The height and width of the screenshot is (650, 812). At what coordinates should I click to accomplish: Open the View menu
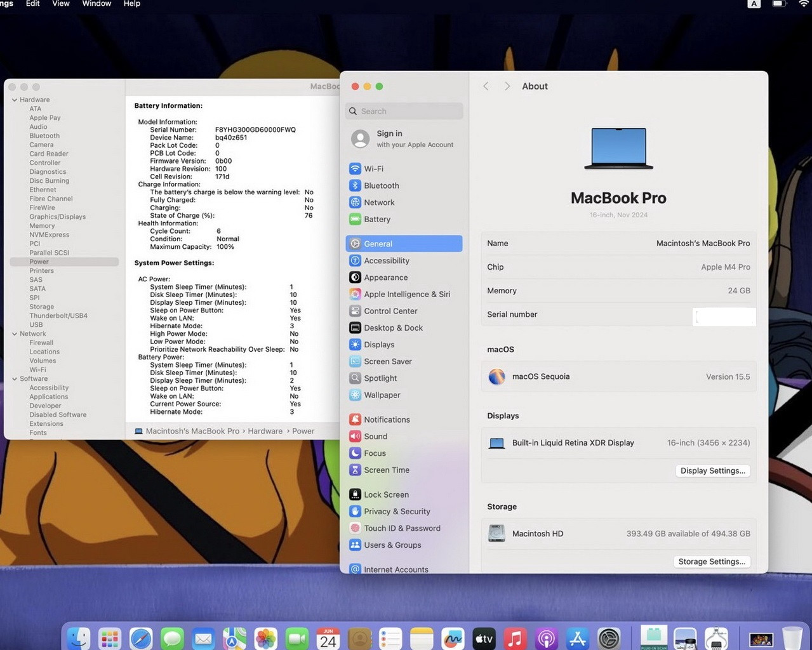(x=61, y=4)
